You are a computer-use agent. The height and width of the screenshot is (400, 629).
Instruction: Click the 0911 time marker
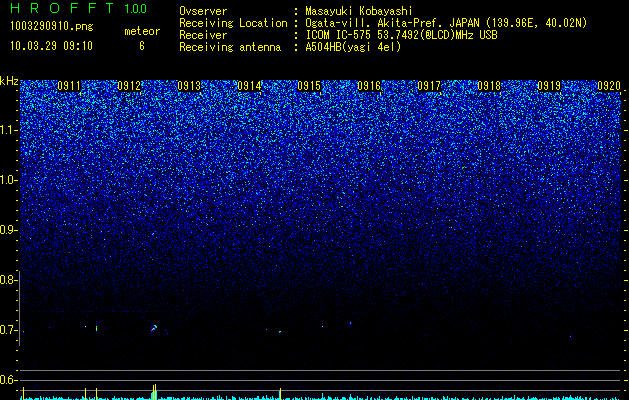(69, 86)
